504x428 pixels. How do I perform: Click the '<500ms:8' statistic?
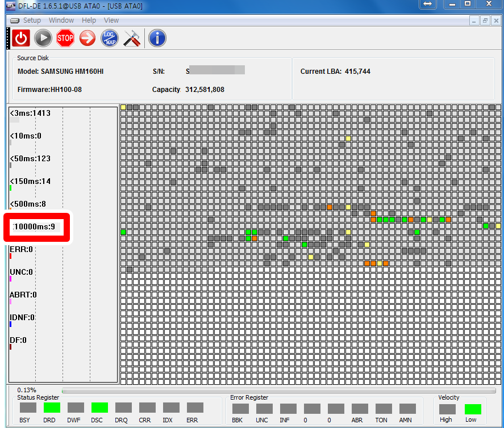pyautogui.click(x=28, y=204)
